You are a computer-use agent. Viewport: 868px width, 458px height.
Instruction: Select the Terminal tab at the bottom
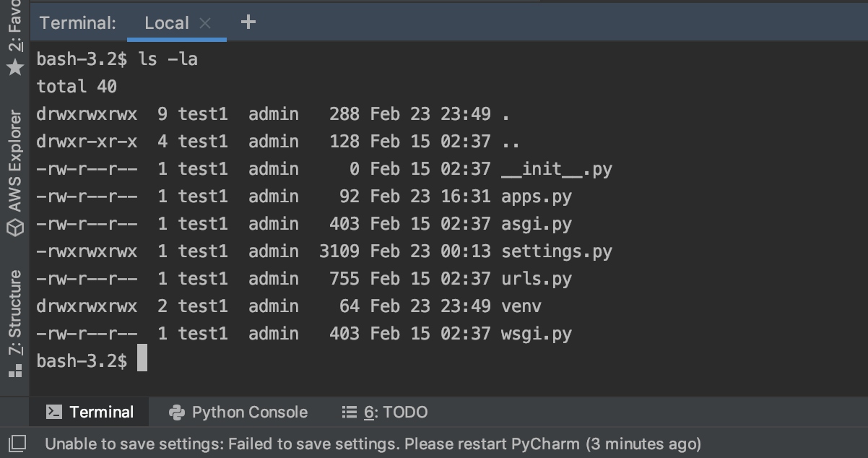(x=101, y=412)
